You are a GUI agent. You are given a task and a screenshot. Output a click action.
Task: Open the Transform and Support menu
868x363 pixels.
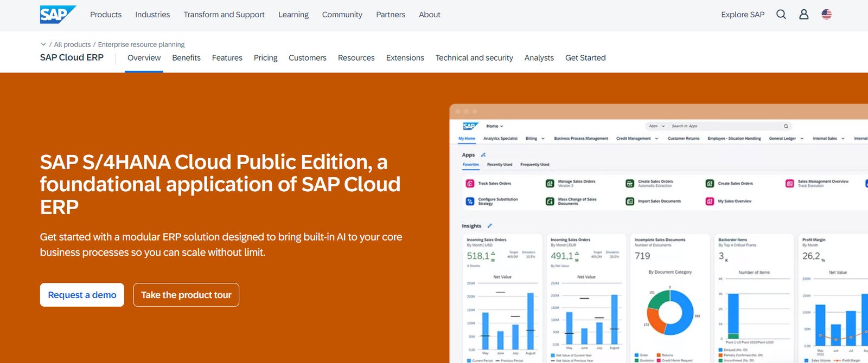pos(224,15)
